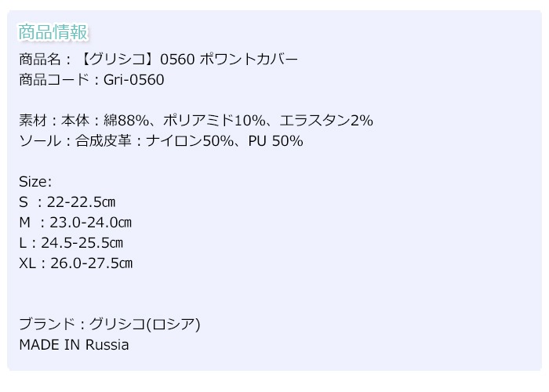Click the エラスタン2% text
549x392 pixels.
coord(330,121)
